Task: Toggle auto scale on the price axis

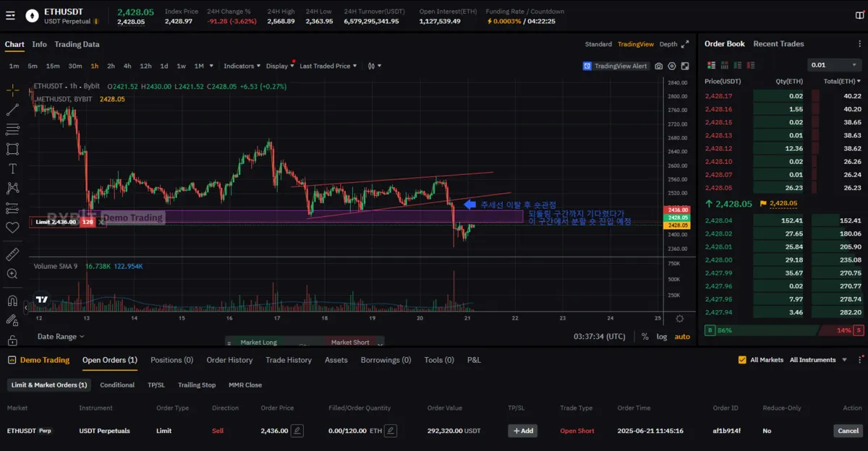Action: (682, 337)
